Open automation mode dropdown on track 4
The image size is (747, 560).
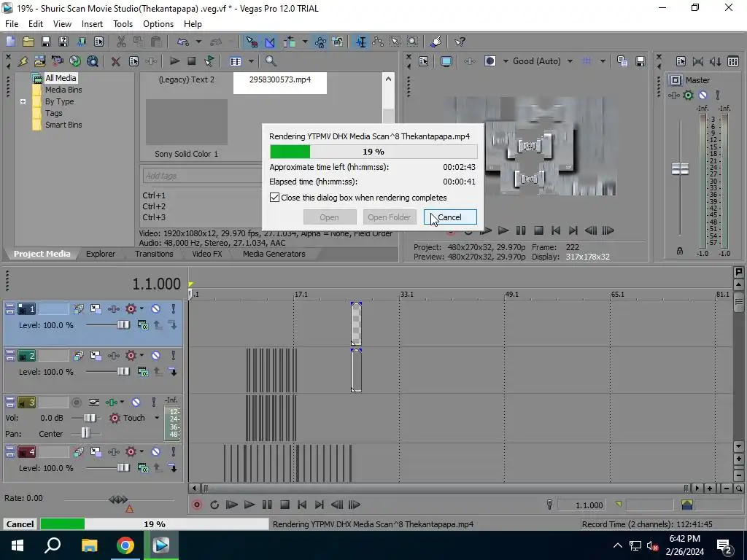click(x=142, y=452)
